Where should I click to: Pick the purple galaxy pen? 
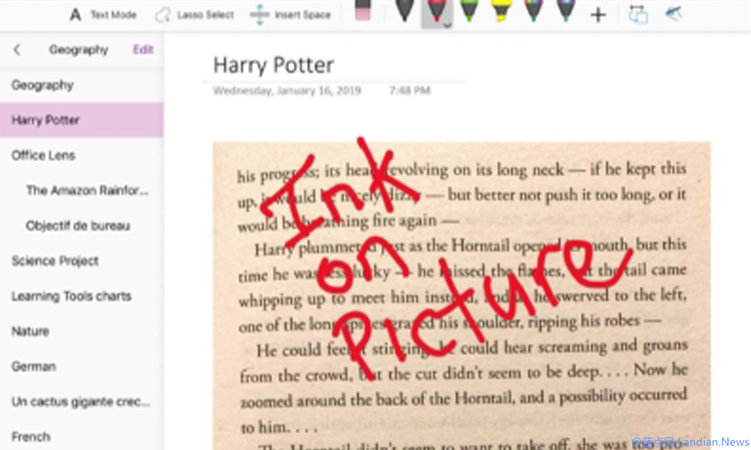(x=566, y=11)
